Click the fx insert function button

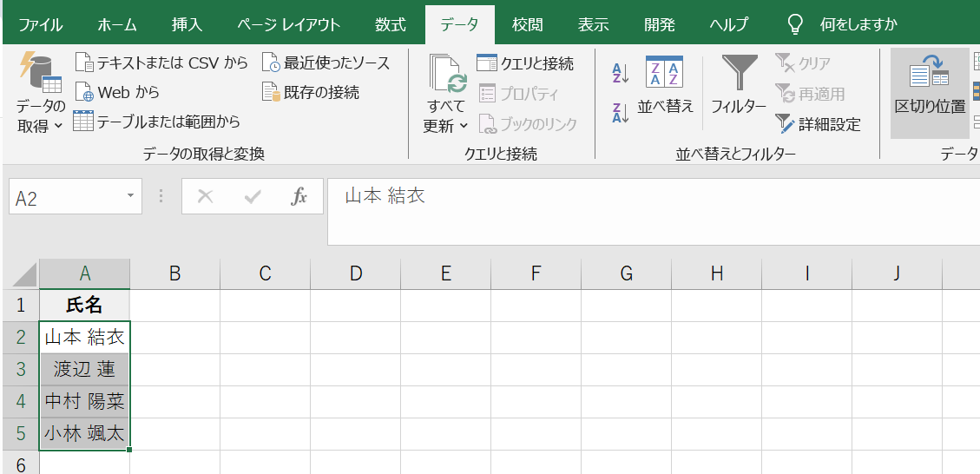click(x=299, y=197)
